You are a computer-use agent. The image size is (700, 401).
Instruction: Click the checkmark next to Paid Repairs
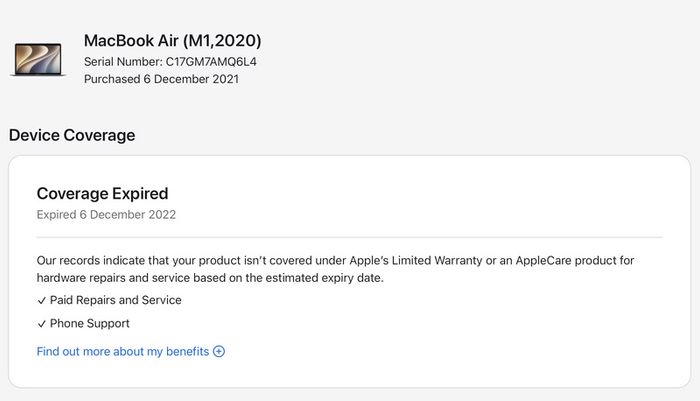click(x=42, y=301)
